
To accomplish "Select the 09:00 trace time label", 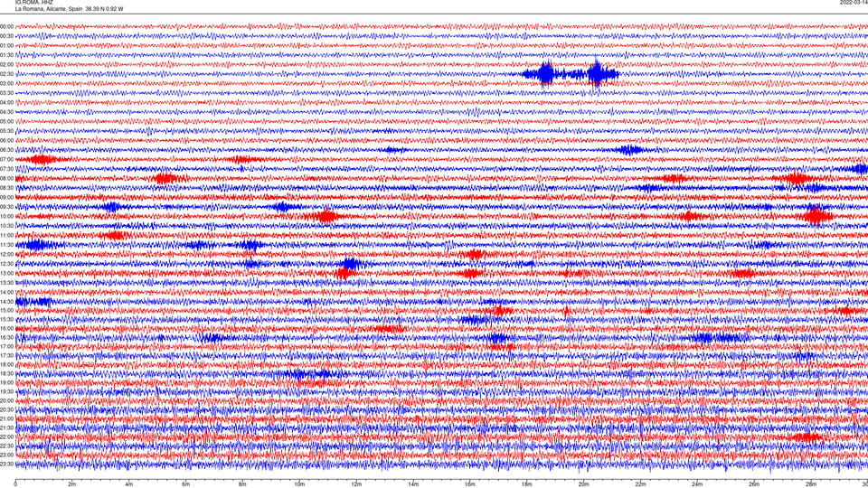I will pos(6,198).
